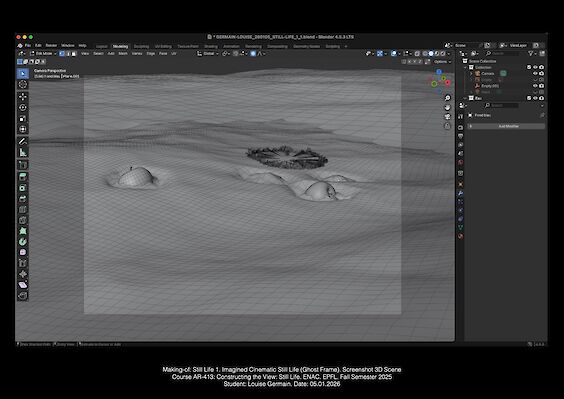Screen dimensions: 564x399
Task: Toggle camera view lock gizmo
Action: (x=447, y=126)
